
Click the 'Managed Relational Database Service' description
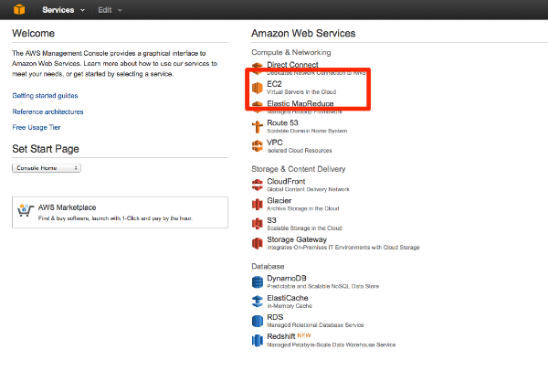[315, 325]
